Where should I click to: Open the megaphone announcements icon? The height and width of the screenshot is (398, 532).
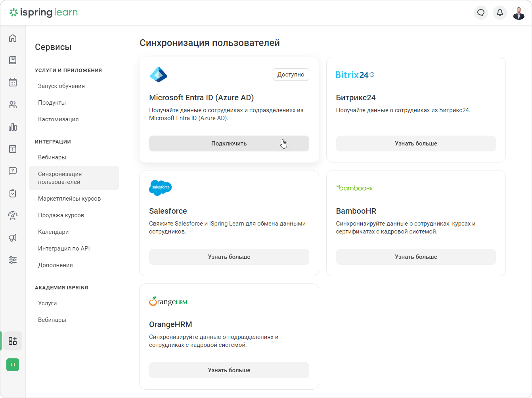[x=13, y=238]
